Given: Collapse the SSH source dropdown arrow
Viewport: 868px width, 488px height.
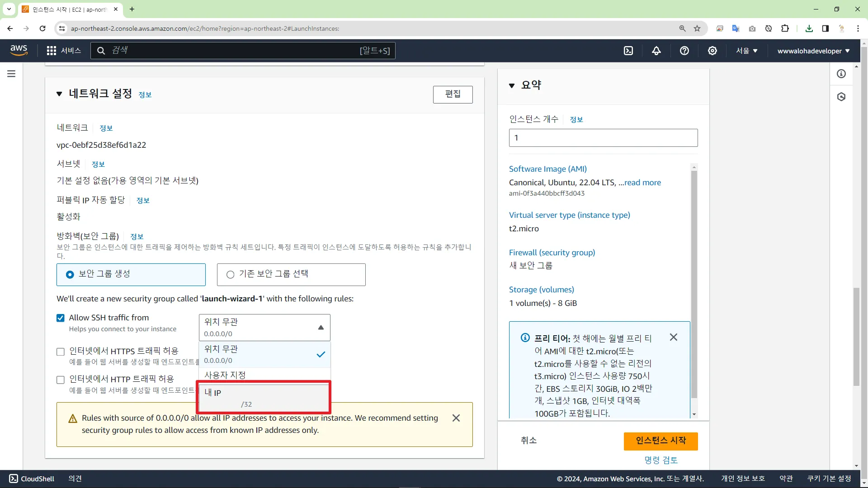Looking at the screenshot, I should pyautogui.click(x=321, y=328).
